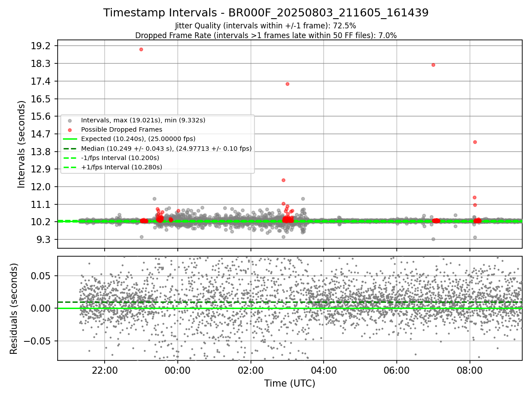
Task: Click the solid green line sample beside 'Expected'
Action: coord(70,139)
